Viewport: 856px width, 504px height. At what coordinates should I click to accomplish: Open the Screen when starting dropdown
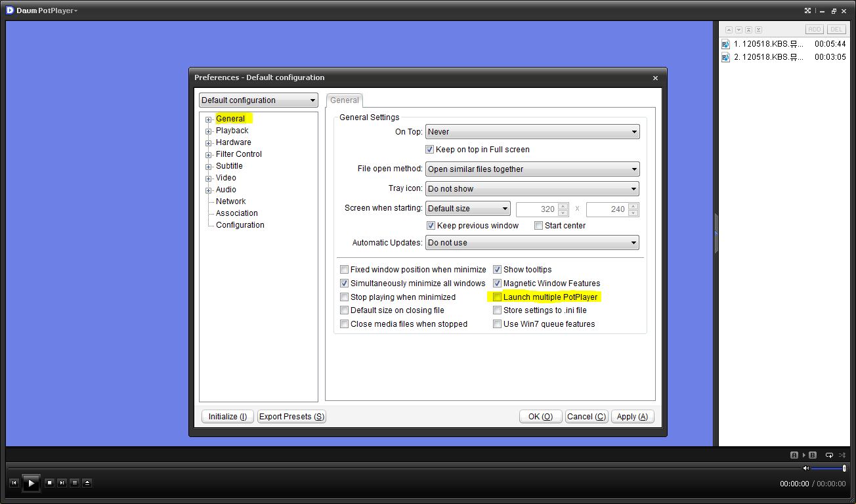point(468,209)
